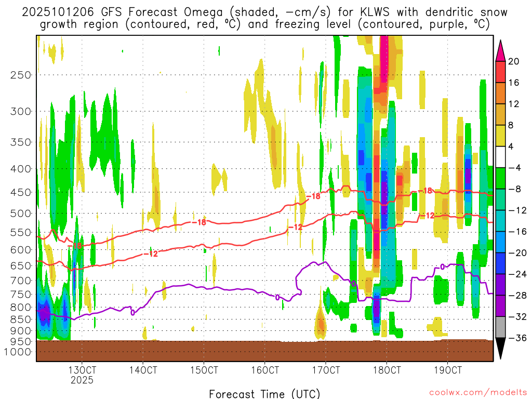Click the 500 pressure level label
Image resolution: width=532 pixels, height=399 pixels.
coord(20,214)
